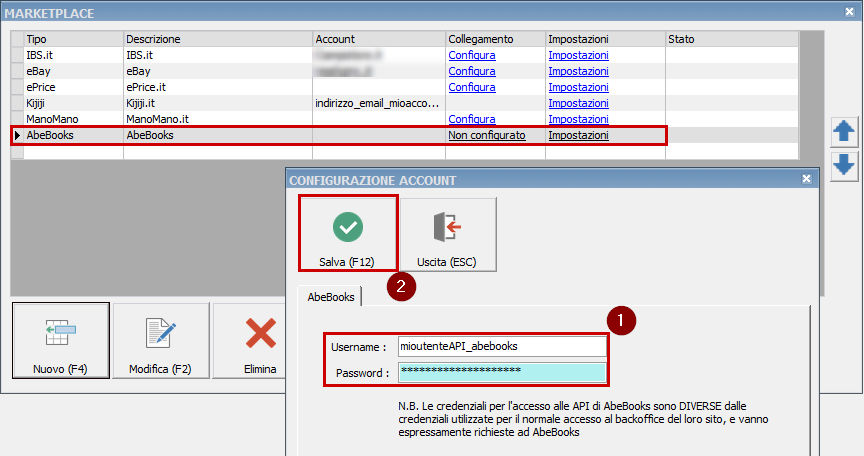Viewport: 864px width, 456px height.
Task: Move row up with blue up arrow
Action: [x=844, y=132]
